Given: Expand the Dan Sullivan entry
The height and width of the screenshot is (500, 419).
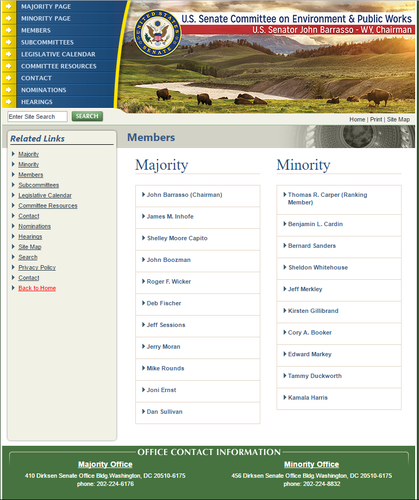Looking at the screenshot, I should tap(198, 413).
